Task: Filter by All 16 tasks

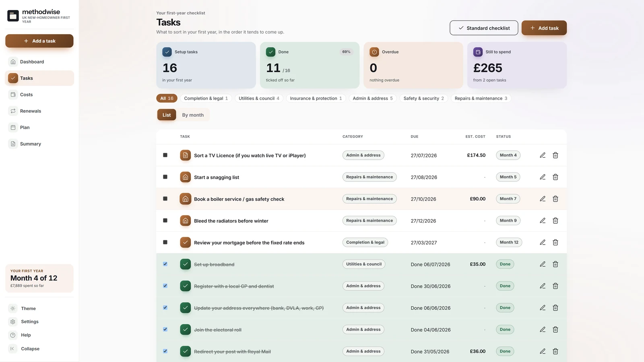Action: pos(167,98)
